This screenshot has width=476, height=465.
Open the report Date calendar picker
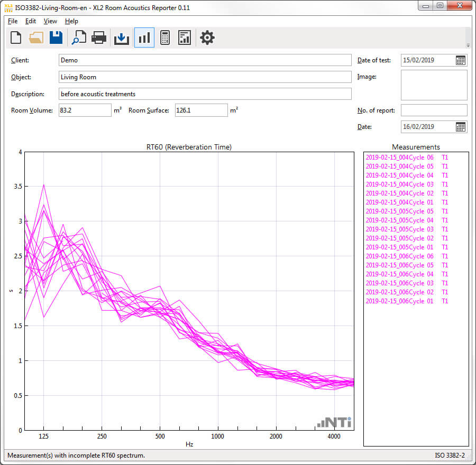point(461,127)
